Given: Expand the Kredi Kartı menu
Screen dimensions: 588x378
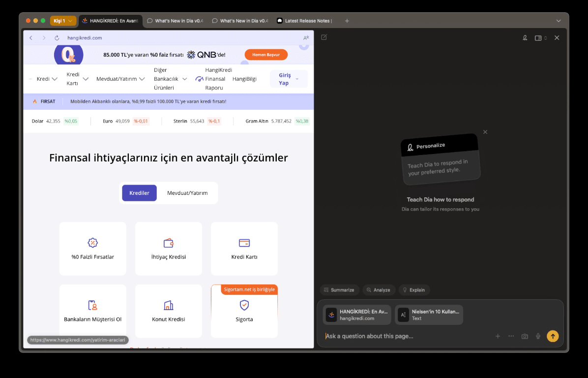Looking at the screenshot, I should coord(77,79).
